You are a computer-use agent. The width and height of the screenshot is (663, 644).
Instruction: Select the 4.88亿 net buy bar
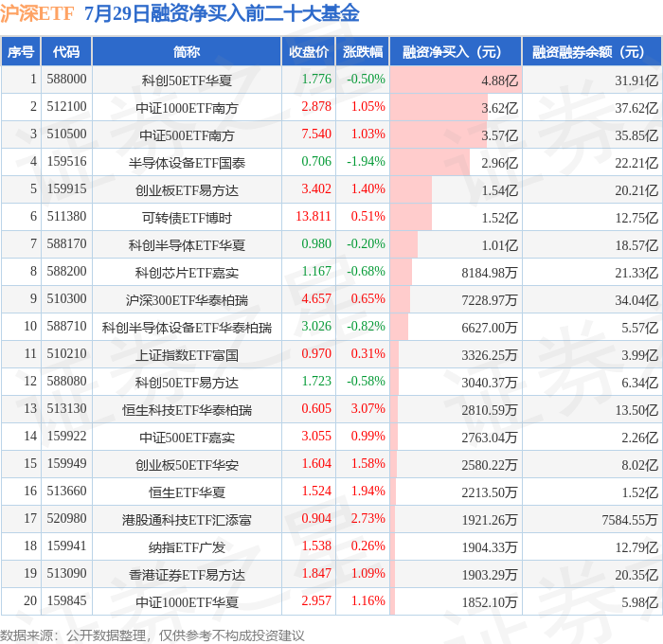pos(456,80)
